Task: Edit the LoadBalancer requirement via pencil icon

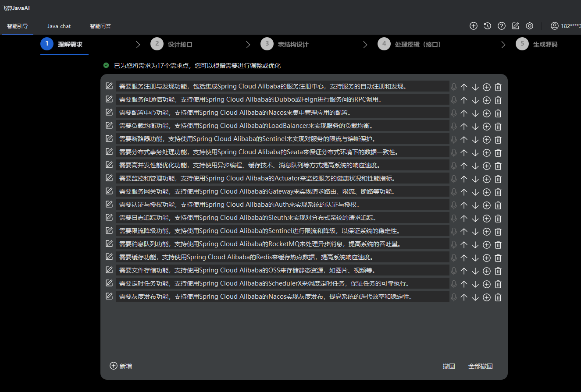Action: coord(109,125)
